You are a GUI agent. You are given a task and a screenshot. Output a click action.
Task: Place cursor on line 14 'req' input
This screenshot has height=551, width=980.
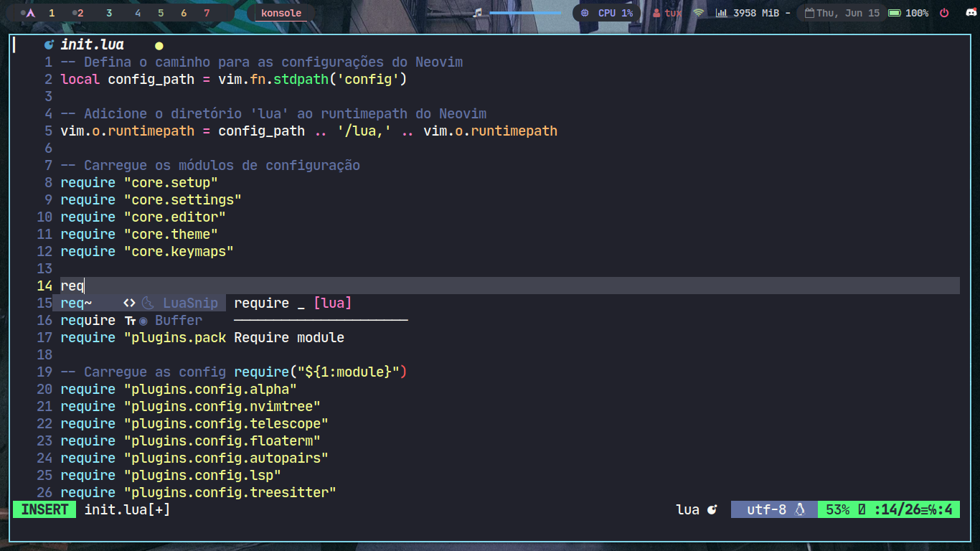(x=72, y=286)
